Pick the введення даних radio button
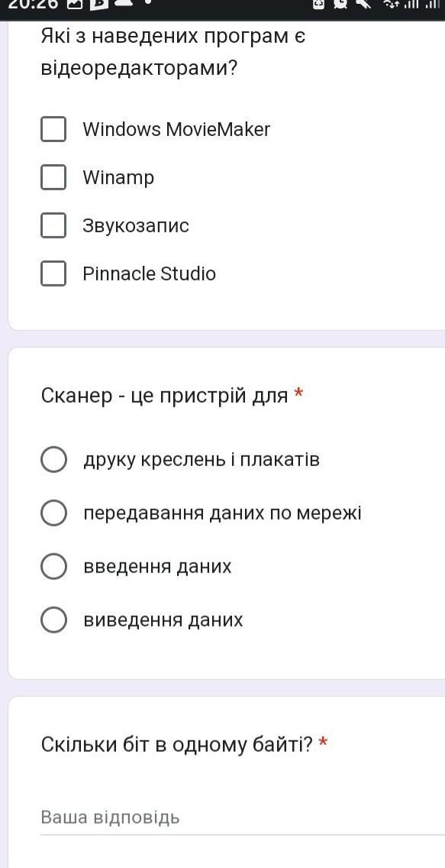 (53, 566)
